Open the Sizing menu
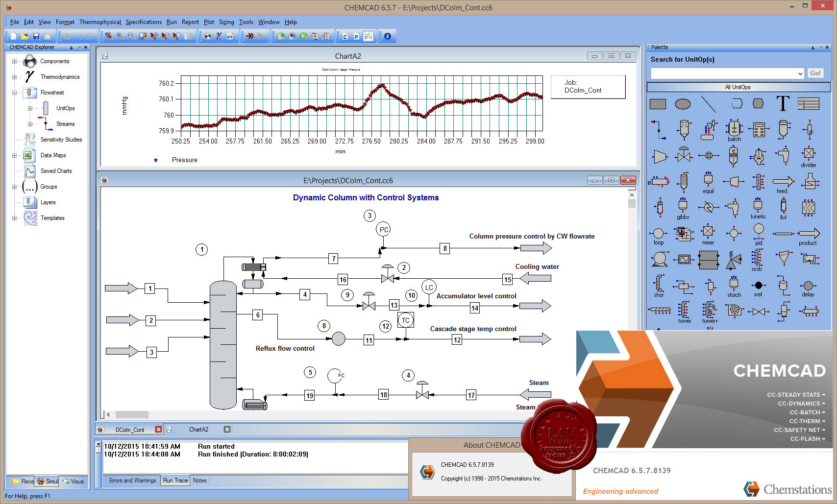837x504 pixels. [226, 22]
